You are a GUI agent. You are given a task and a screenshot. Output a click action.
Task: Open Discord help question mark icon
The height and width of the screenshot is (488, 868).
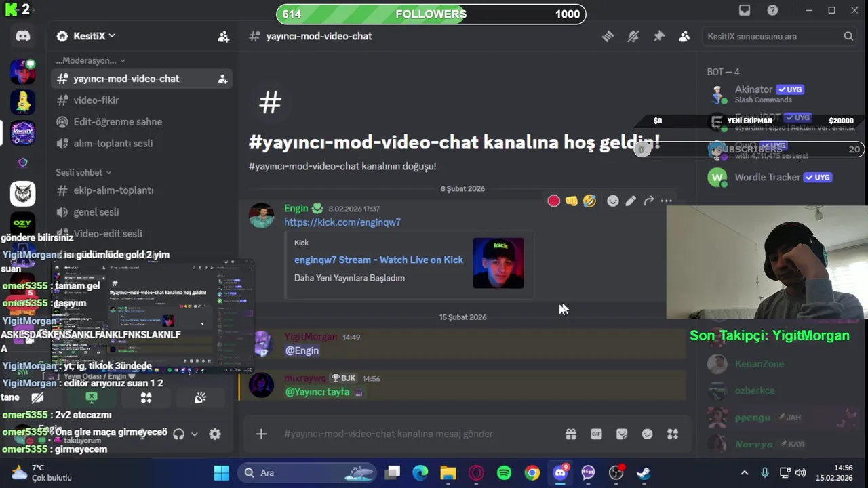(772, 10)
